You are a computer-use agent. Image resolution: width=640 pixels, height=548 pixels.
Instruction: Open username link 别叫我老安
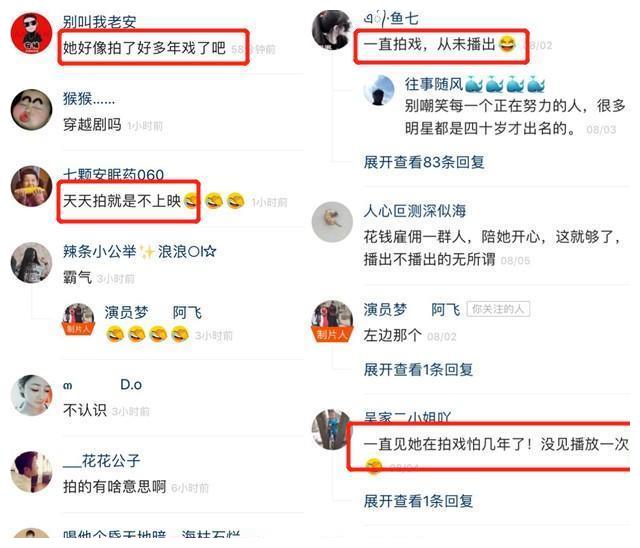coord(99,22)
